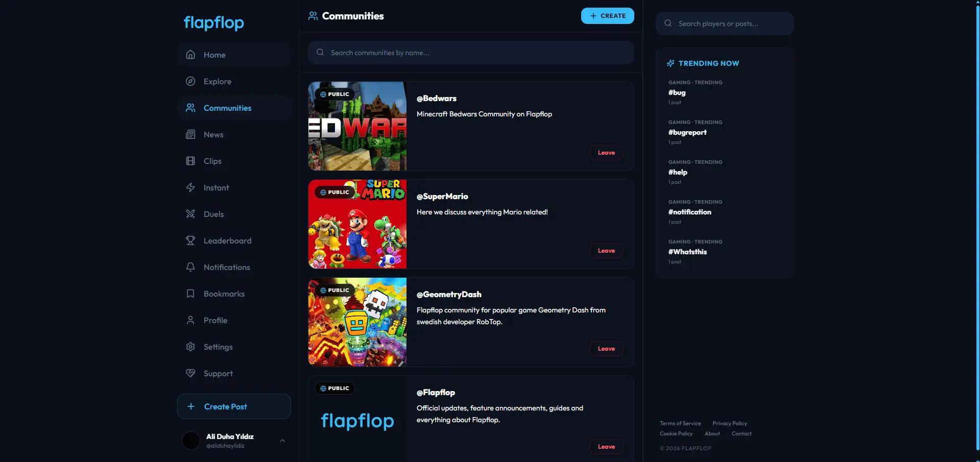Leave the GeometryDash community
This screenshot has width=980, height=462.
coord(606,349)
